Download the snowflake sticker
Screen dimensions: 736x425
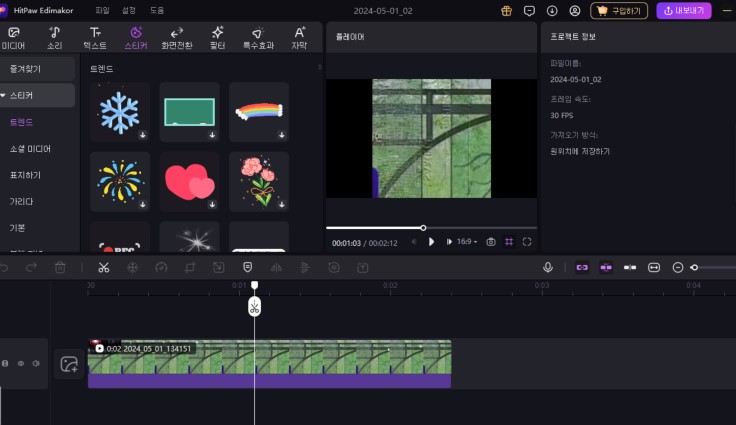pyautogui.click(x=142, y=134)
